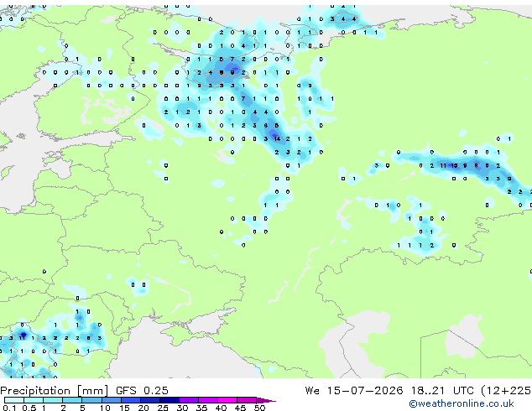Click the legend scale label "45"
532x411 pixels.
tap(241, 408)
